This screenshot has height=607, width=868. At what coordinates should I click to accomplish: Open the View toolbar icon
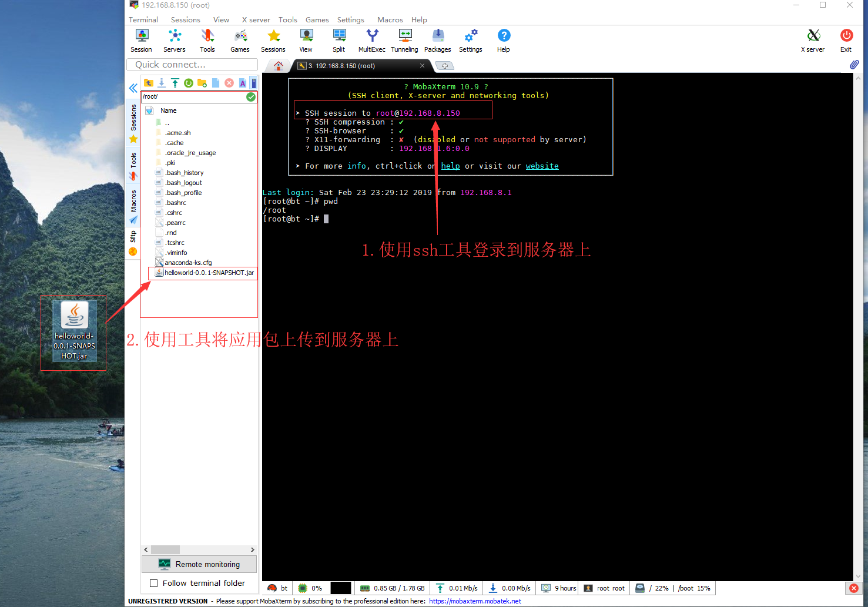click(306, 41)
